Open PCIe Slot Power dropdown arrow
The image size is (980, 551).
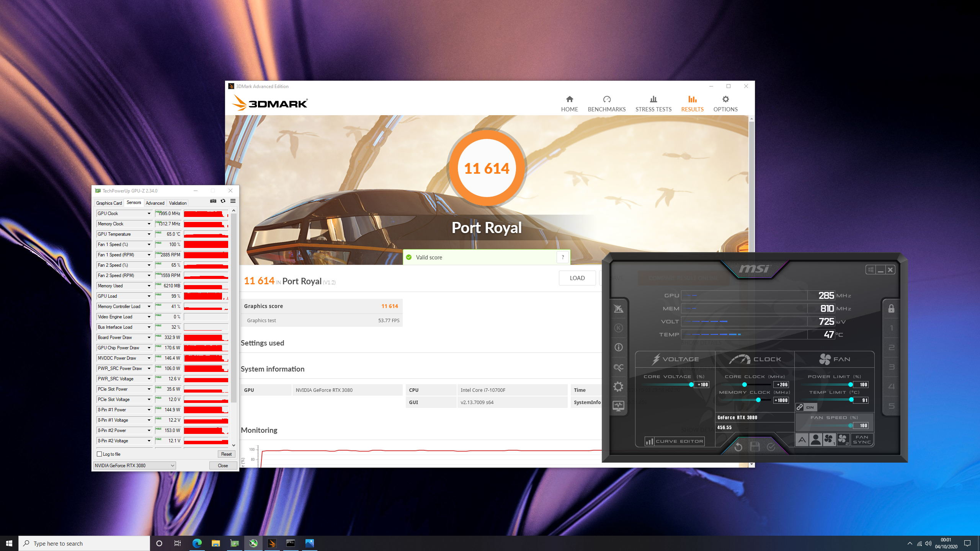click(x=149, y=389)
